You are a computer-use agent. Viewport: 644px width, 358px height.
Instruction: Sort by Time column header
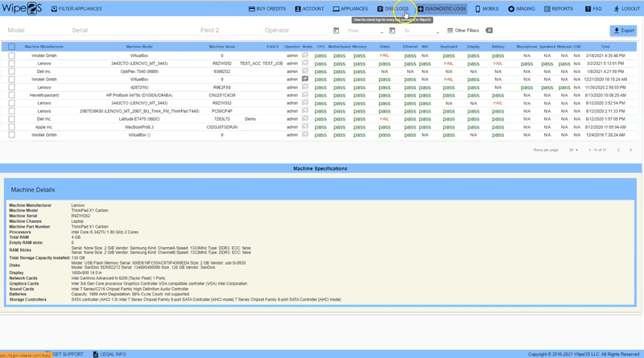(x=605, y=47)
